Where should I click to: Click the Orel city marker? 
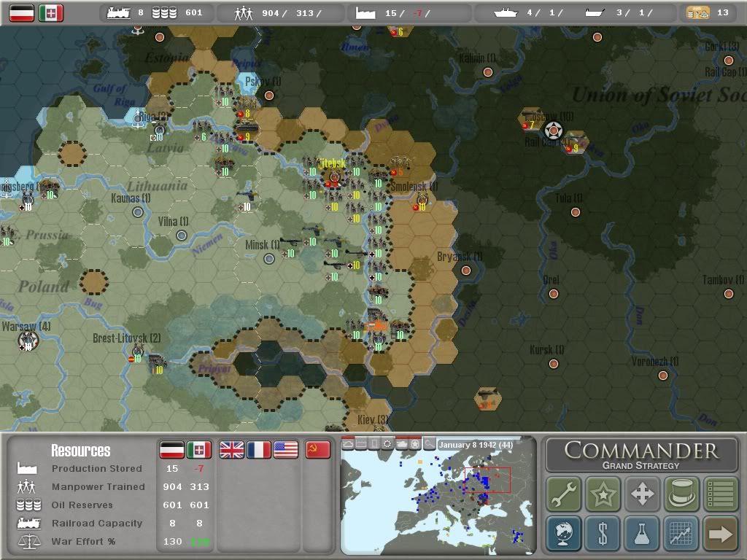click(554, 294)
